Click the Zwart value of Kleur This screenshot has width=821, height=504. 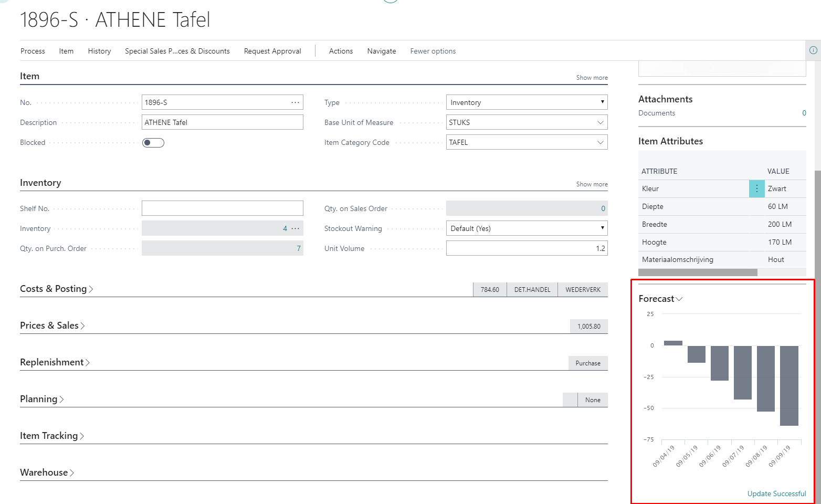pyautogui.click(x=777, y=188)
